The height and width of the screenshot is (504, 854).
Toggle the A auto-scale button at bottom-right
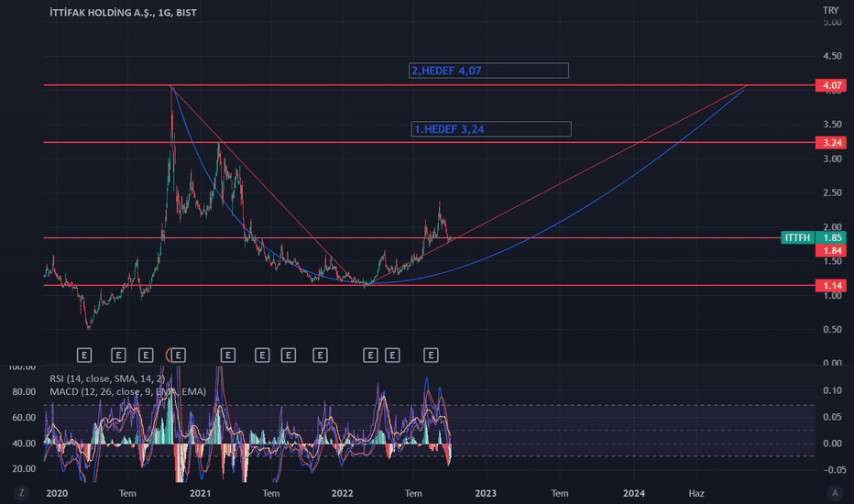click(835, 493)
